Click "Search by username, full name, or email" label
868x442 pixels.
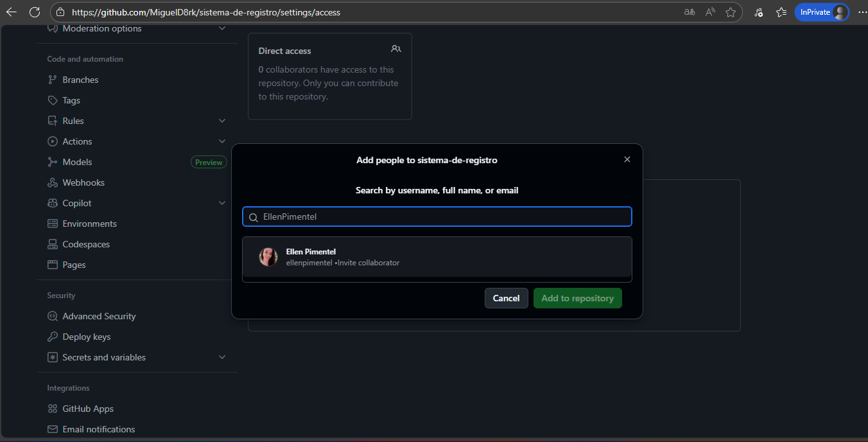tap(437, 190)
